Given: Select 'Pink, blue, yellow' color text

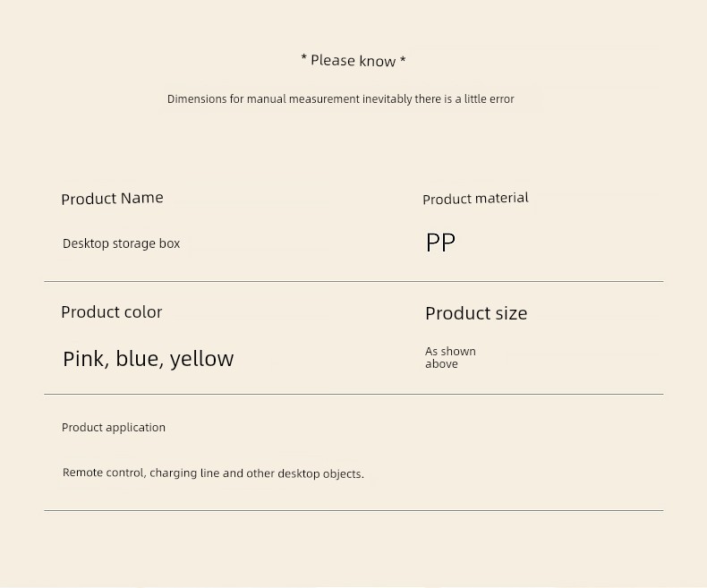Looking at the screenshot, I should point(149,359).
